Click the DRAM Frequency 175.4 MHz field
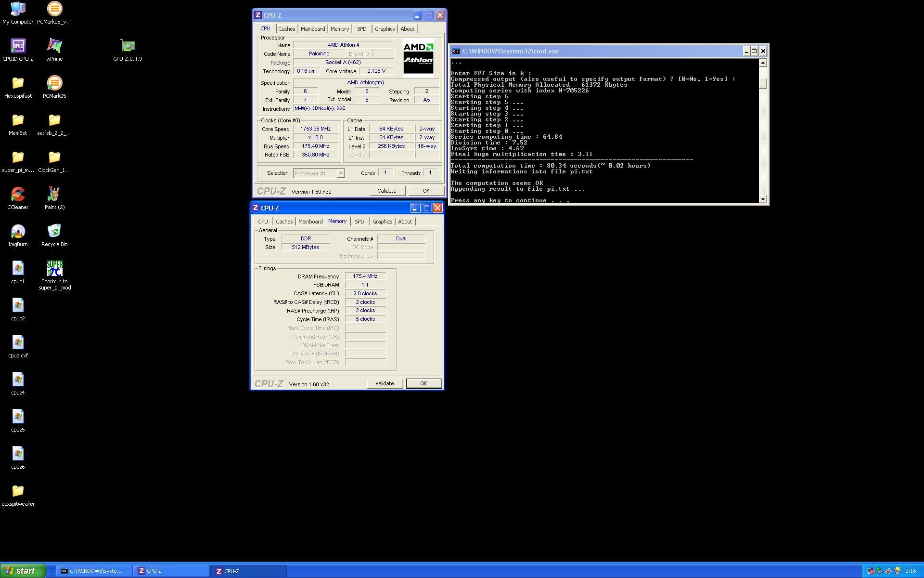The image size is (924, 578). 365,276
